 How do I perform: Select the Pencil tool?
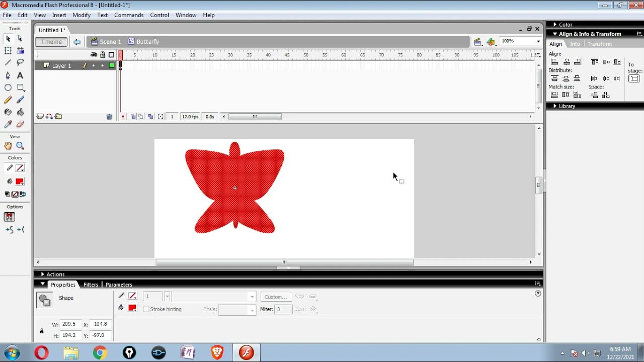pyautogui.click(x=8, y=100)
